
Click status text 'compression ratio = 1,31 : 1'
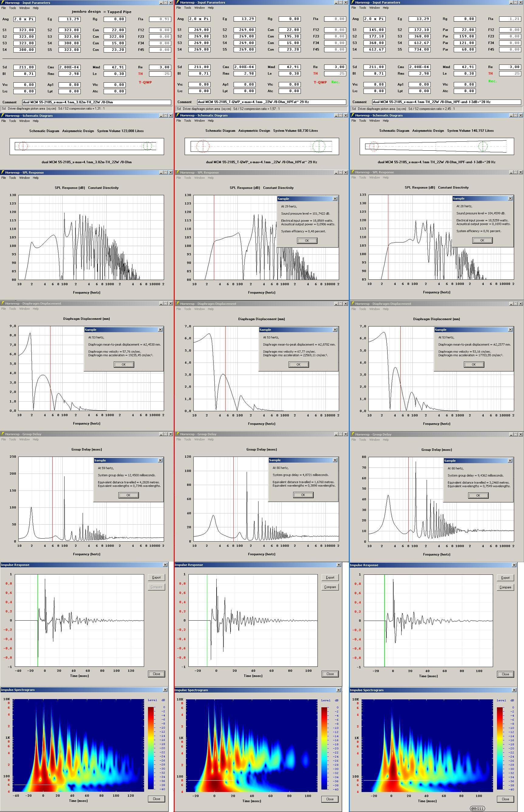tap(83, 109)
